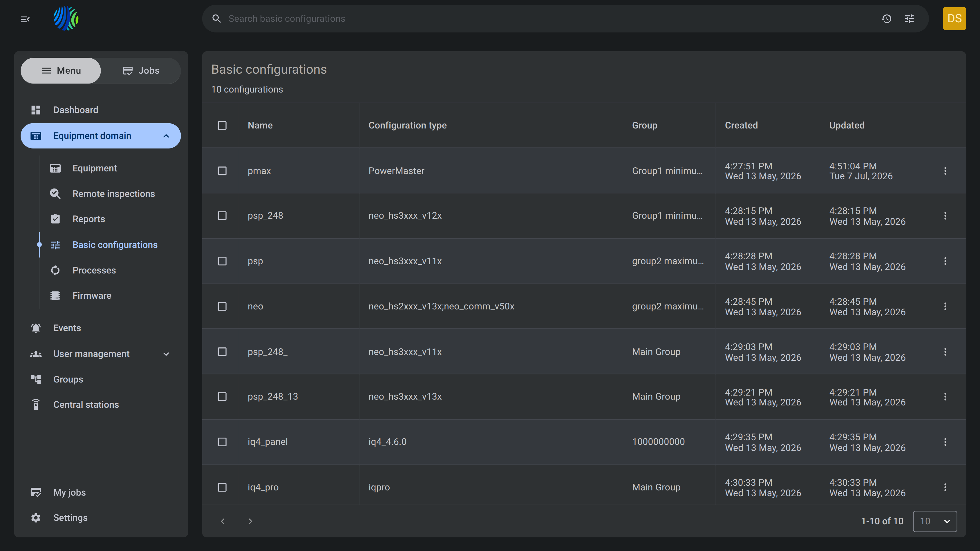Image resolution: width=980 pixels, height=551 pixels.
Task: Open more options for psp_248_ row
Action: [x=945, y=352]
